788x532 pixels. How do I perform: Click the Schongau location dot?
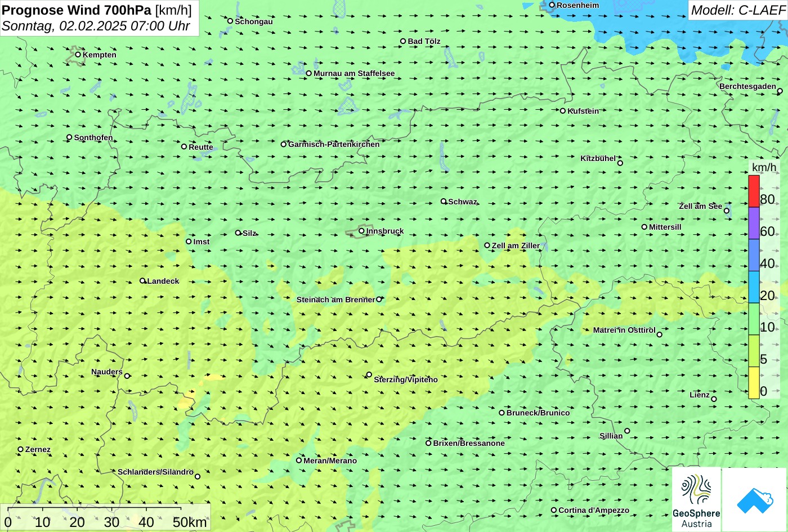coord(230,21)
